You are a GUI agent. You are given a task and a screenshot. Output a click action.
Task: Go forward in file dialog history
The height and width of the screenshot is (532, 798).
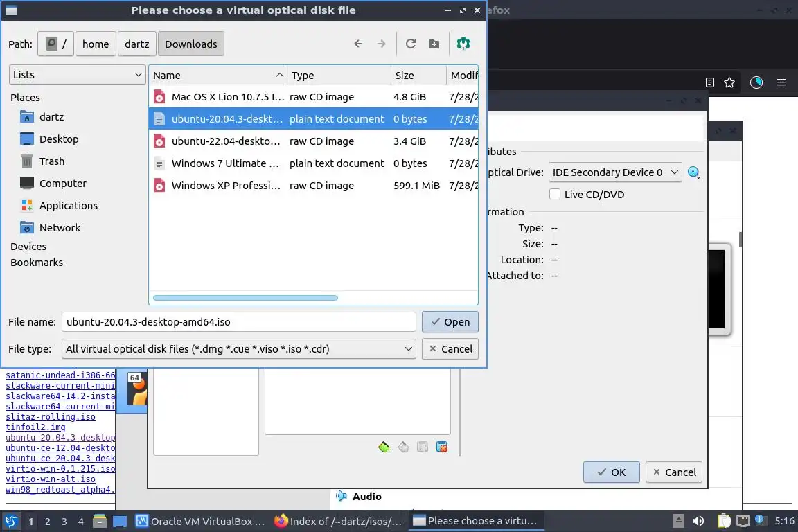pyautogui.click(x=381, y=44)
